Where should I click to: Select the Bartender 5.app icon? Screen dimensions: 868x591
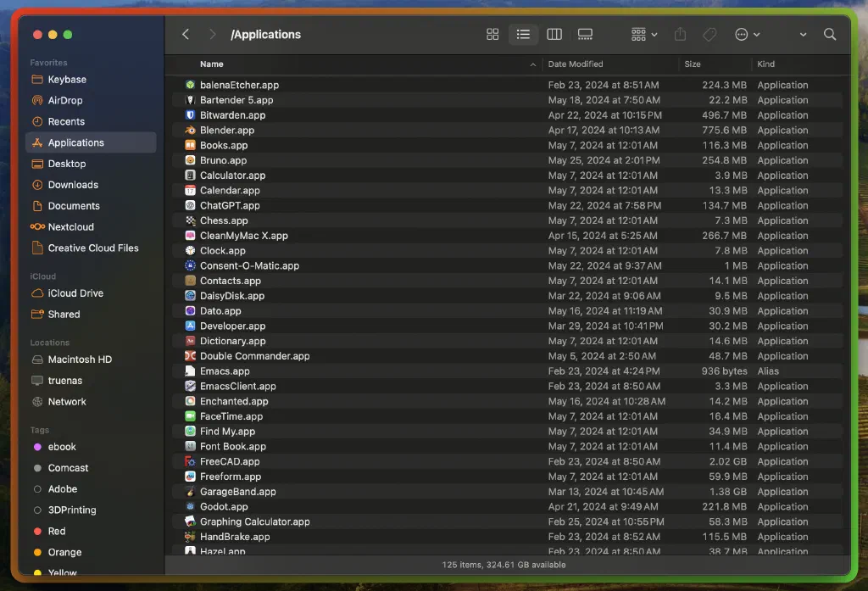tap(190, 100)
